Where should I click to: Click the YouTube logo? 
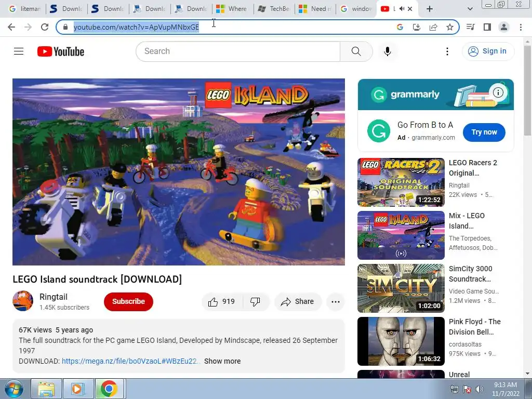coord(61,51)
